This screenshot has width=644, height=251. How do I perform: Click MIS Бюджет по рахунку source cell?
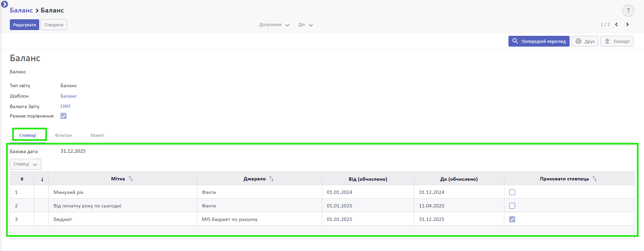pyautogui.click(x=259, y=219)
